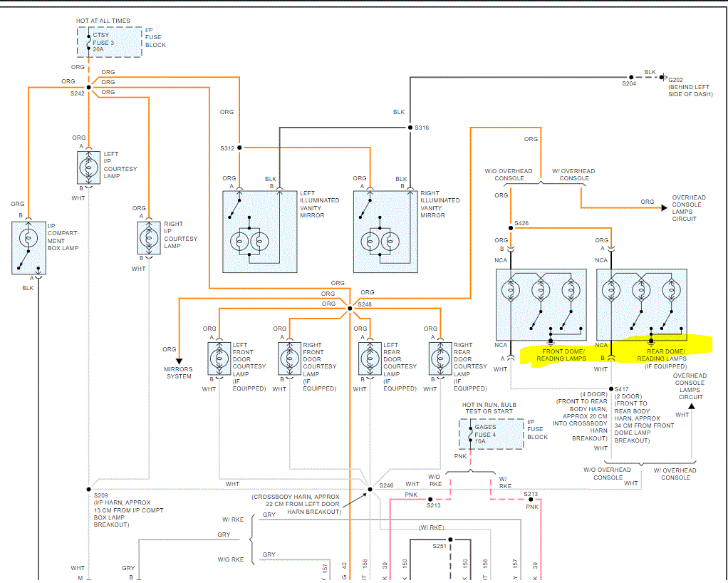Select the S246 crossbody harness splice
The width and height of the screenshot is (728, 583).
(x=370, y=490)
